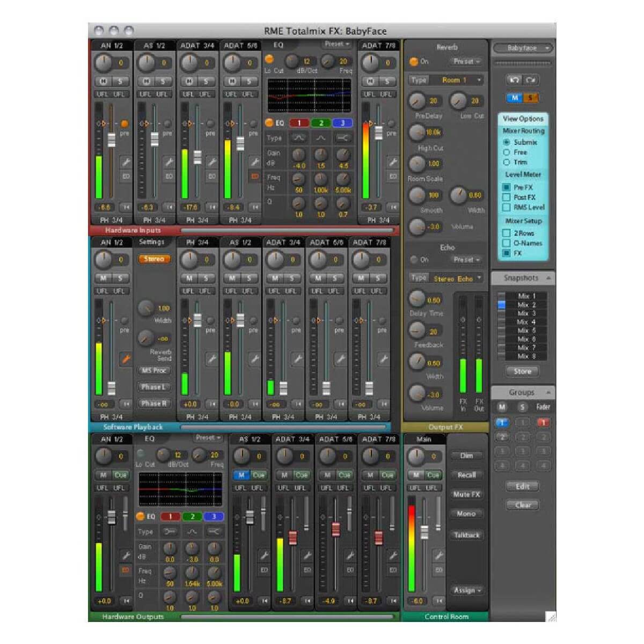Click the Mute FX button
This screenshot has width=644, height=644.
point(466,494)
